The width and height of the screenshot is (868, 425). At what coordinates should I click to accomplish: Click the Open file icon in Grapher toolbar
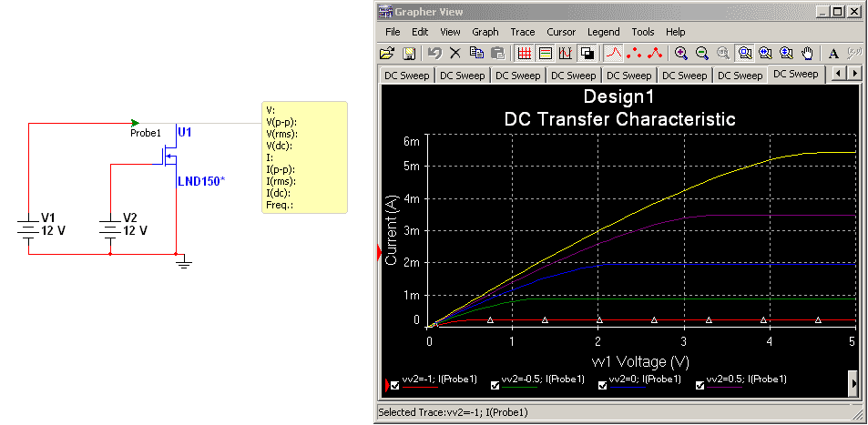coord(387,53)
